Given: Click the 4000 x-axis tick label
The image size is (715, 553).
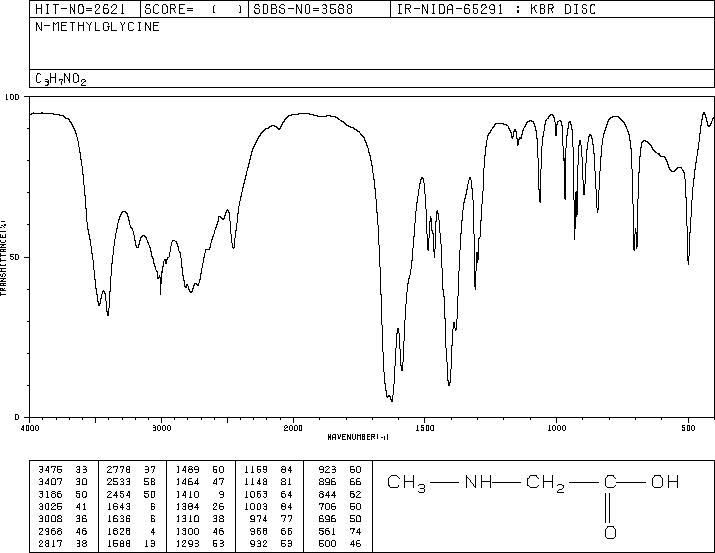Looking at the screenshot, I should coord(30,428).
